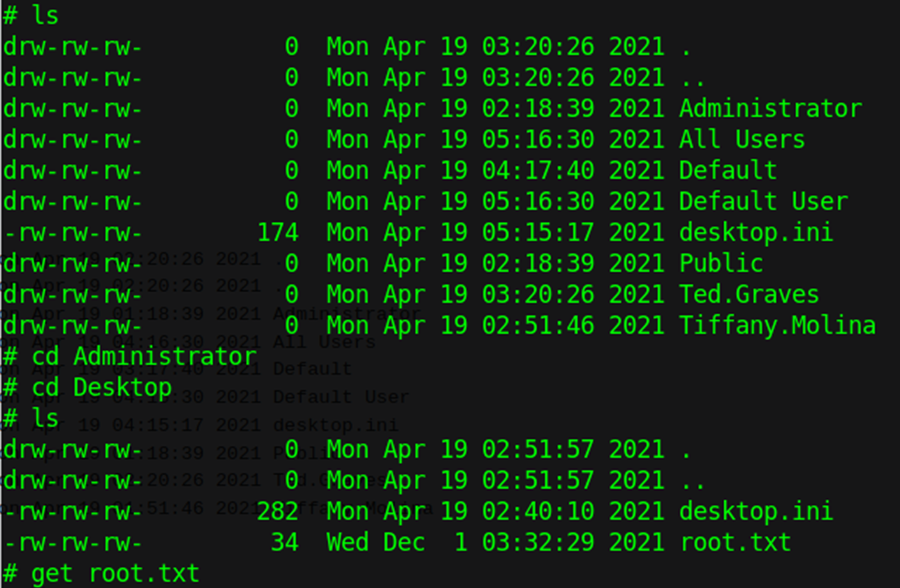900x588 pixels.
Task: Click the Wed Dec 1 03:32:29 timestamp
Action: pos(495,542)
